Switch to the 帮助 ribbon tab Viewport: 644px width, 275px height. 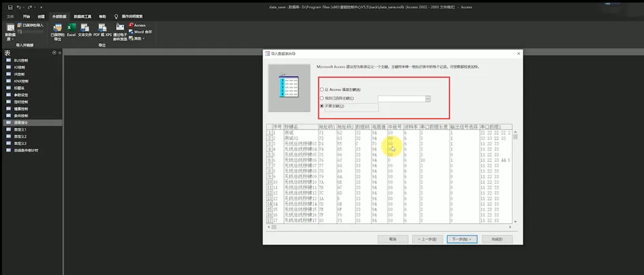pos(102,16)
